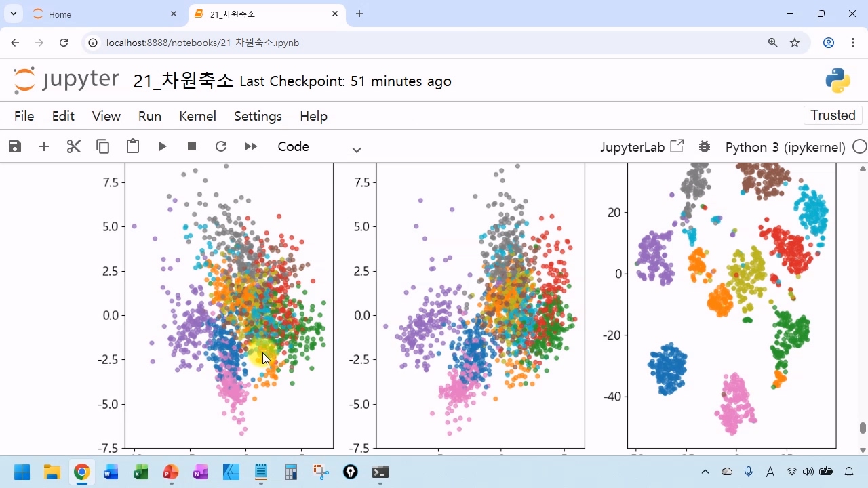Open the View menu
868x488 pixels.
tap(106, 116)
